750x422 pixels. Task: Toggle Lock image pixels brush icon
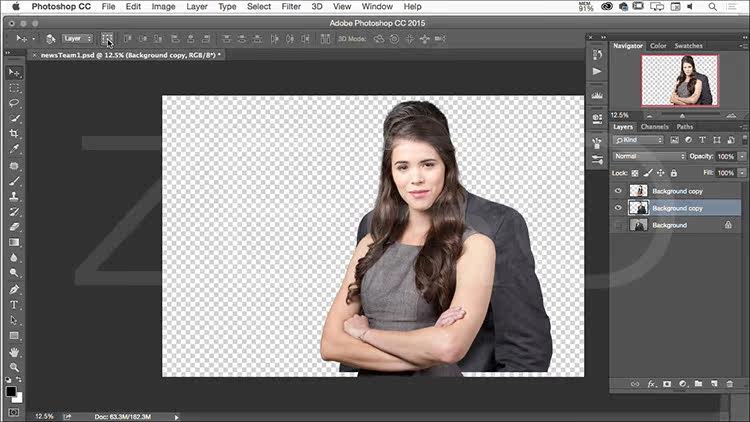pyautogui.click(x=648, y=173)
